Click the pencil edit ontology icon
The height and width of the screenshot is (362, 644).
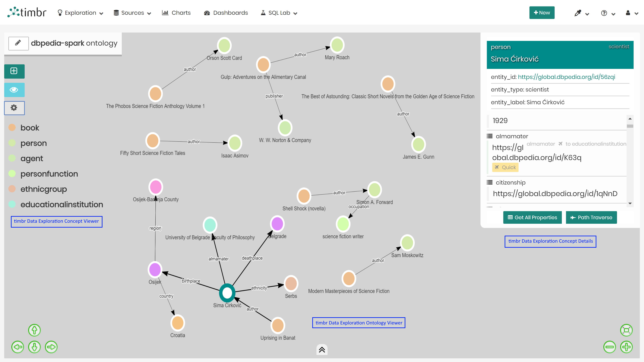pyautogui.click(x=18, y=43)
